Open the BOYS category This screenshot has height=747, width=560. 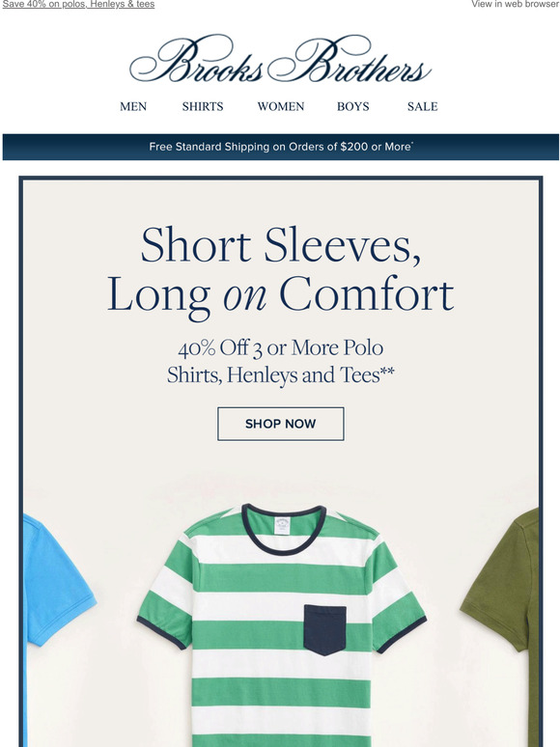pyautogui.click(x=353, y=106)
